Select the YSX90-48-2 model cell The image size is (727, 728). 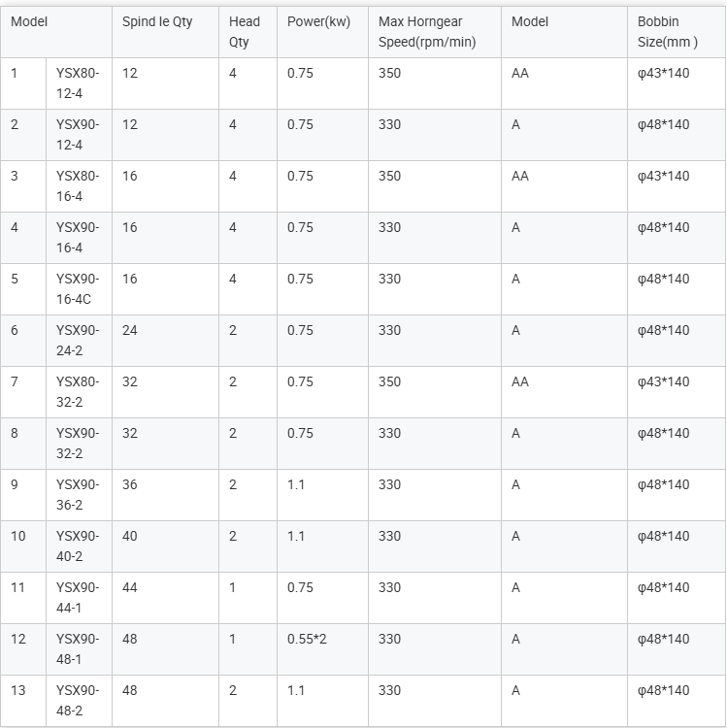pyautogui.click(x=78, y=701)
